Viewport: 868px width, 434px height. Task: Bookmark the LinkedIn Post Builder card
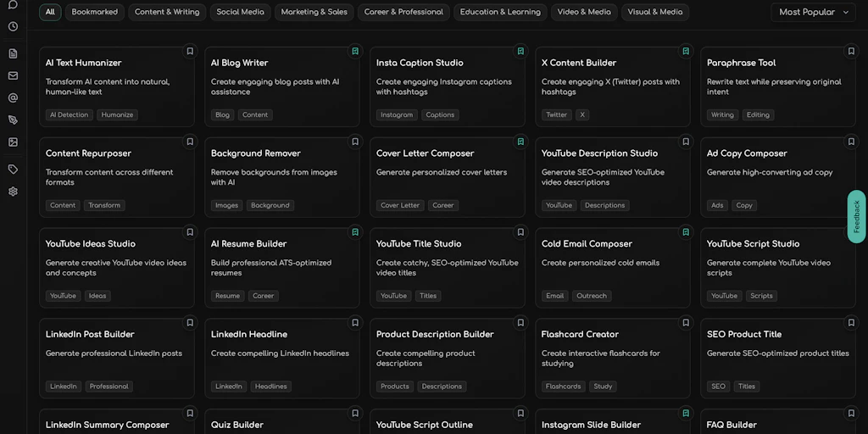click(x=190, y=323)
